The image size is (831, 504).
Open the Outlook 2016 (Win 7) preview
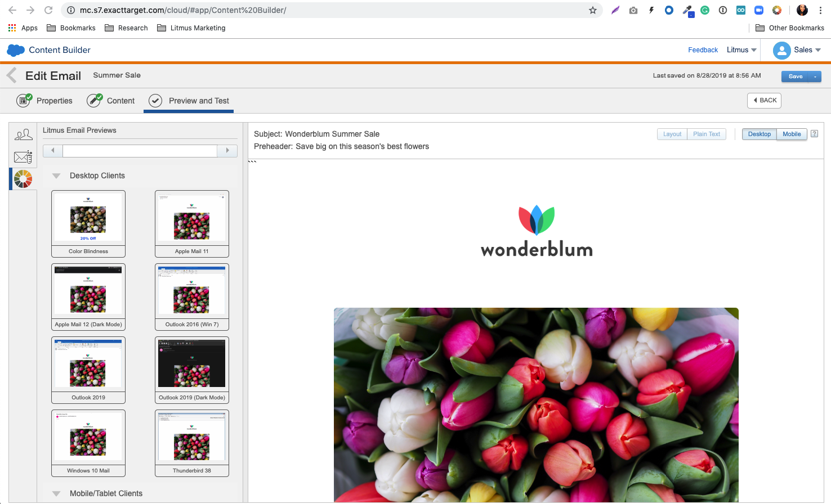coord(192,297)
